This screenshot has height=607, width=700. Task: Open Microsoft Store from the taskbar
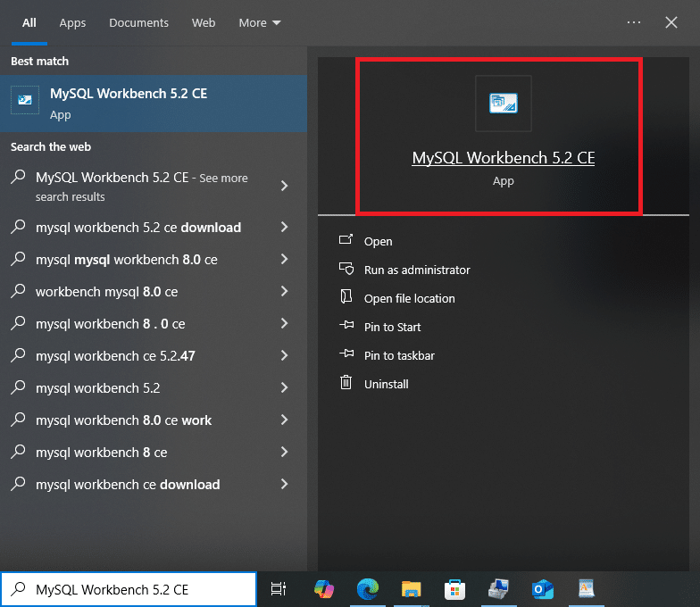pyautogui.click(x=455, y=589)
